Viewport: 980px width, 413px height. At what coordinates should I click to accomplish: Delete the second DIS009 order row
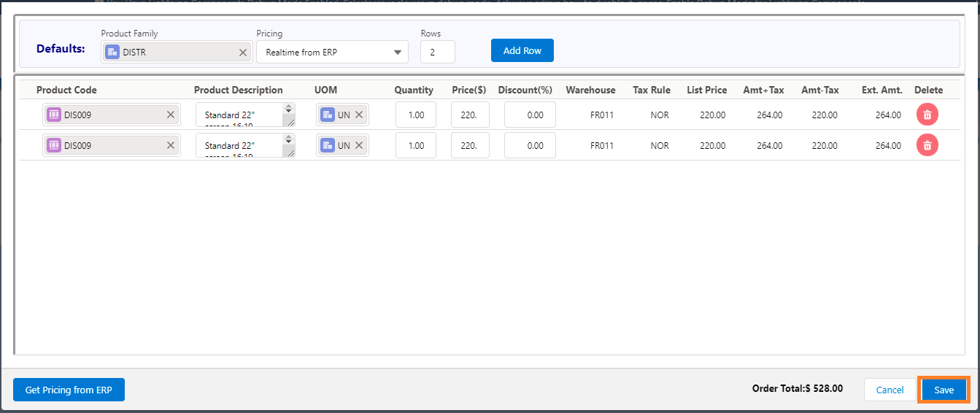click(x=927, y=145)
